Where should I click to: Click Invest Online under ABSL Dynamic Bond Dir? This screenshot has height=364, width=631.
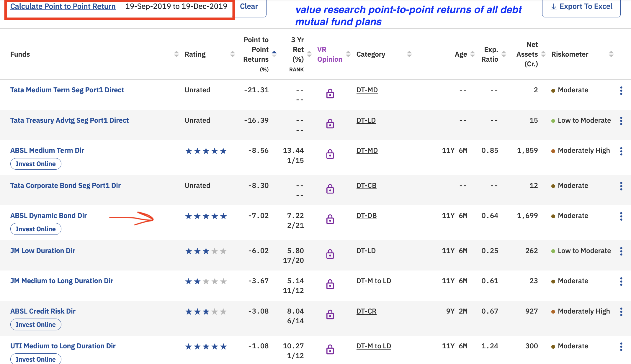(36, 229)
